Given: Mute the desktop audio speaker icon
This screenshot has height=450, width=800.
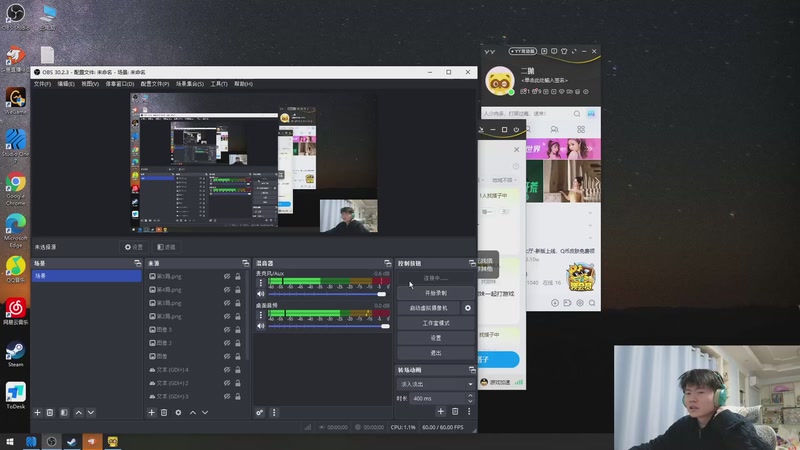Looking at the screenshot, I should pyautogui.click(x=261, y=326).
